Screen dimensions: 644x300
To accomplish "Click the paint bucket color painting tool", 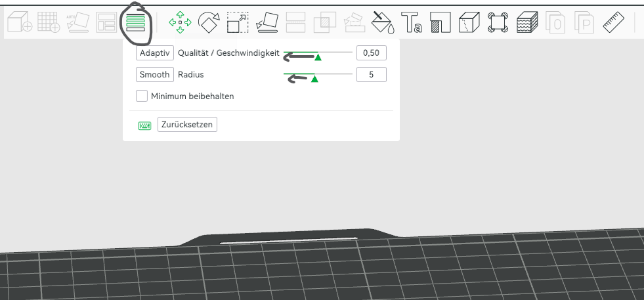I will (382, 22).
